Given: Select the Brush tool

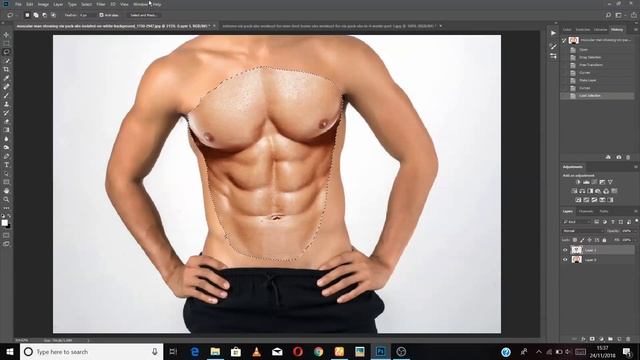Looking at the screenshot, I should point(6,96).
